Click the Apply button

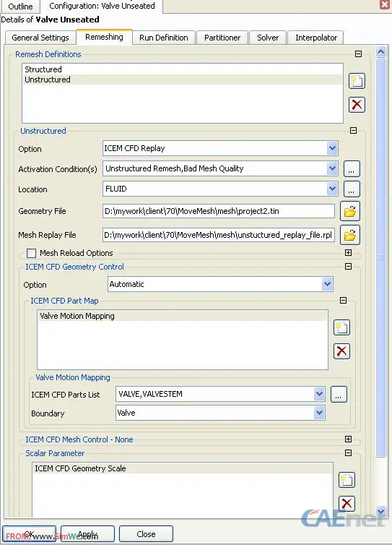[87, 534]
